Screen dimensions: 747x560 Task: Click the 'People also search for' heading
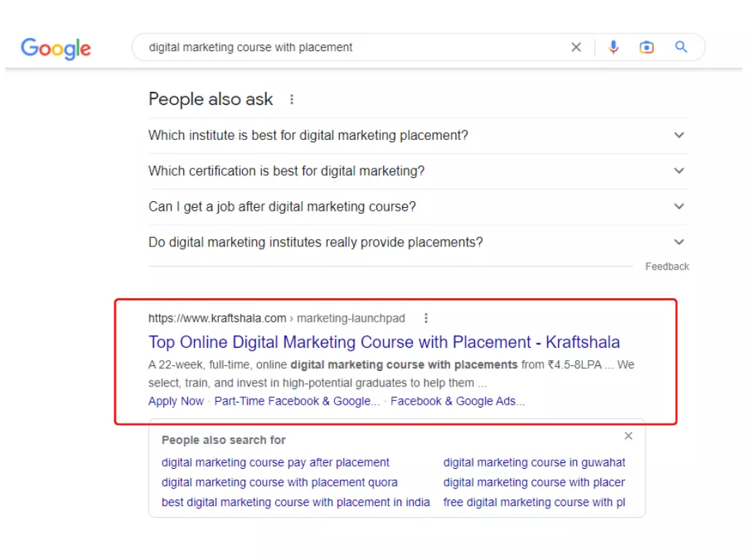[x=223, y=440]
